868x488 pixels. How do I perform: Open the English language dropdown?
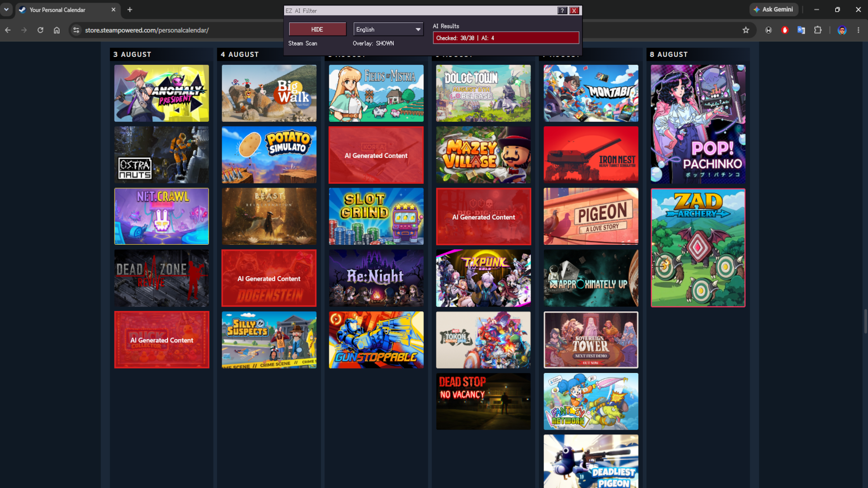388,29
